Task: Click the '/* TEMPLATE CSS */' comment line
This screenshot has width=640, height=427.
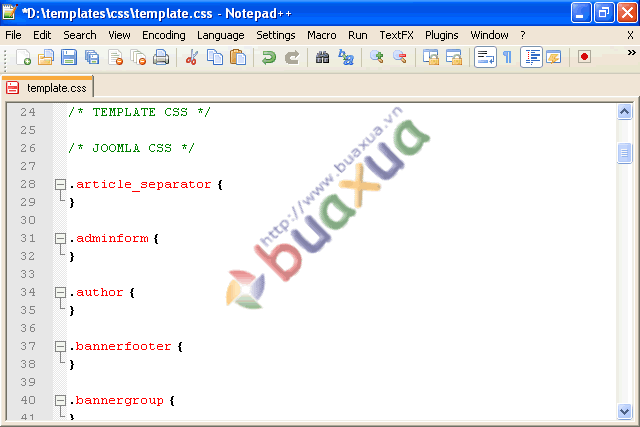Action: (139, 112)
